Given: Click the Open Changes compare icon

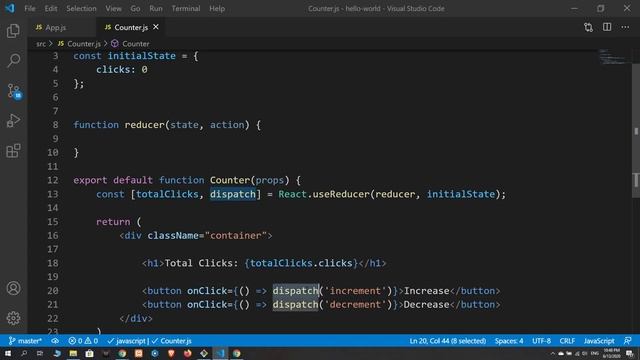Looking at the screenshot, I should pos(588,27).
